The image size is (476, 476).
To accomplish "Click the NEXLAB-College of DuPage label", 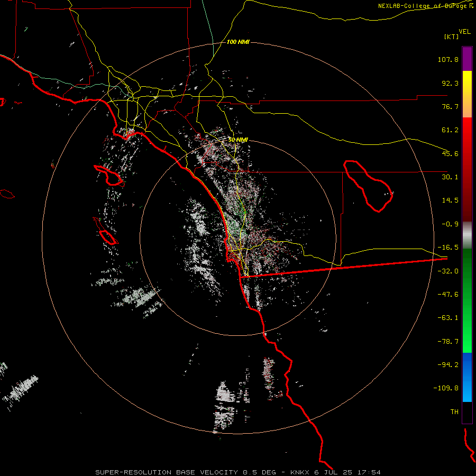I will click(425, 6).
